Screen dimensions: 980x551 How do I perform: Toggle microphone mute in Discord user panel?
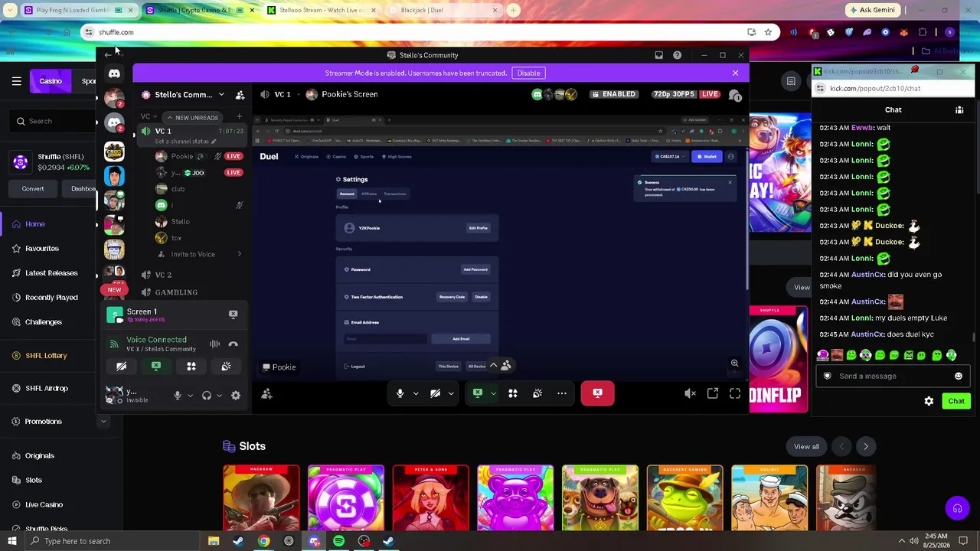(x=178, y=396)
